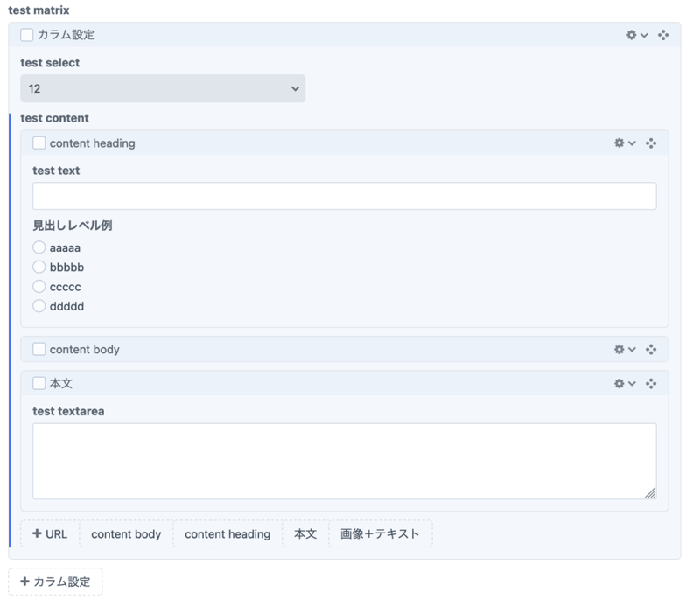This screenshot has height=606, width=700.
Task: Click move handle of content heading block
Action: [x=651, y=143]
